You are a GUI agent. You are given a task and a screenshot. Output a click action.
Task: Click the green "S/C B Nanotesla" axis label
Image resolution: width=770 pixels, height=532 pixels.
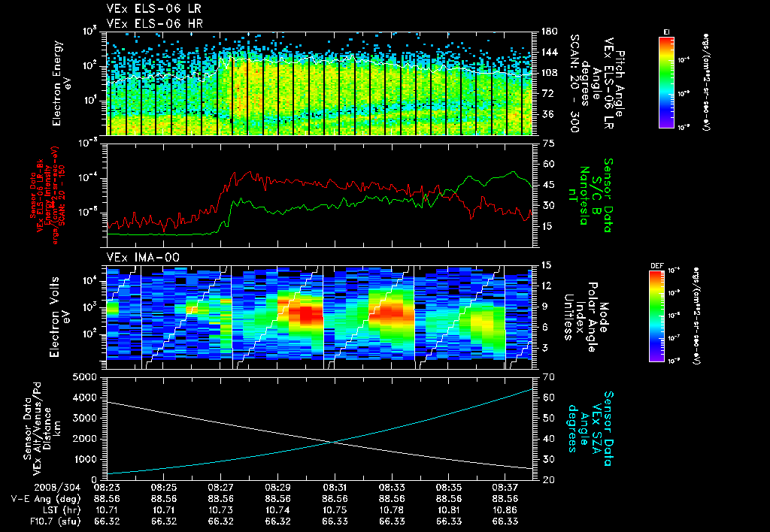click(x=591, y=195)
